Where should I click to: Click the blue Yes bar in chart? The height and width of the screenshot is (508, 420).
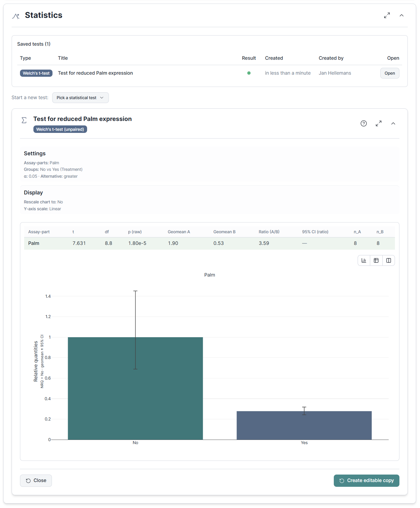coord(304,425)
